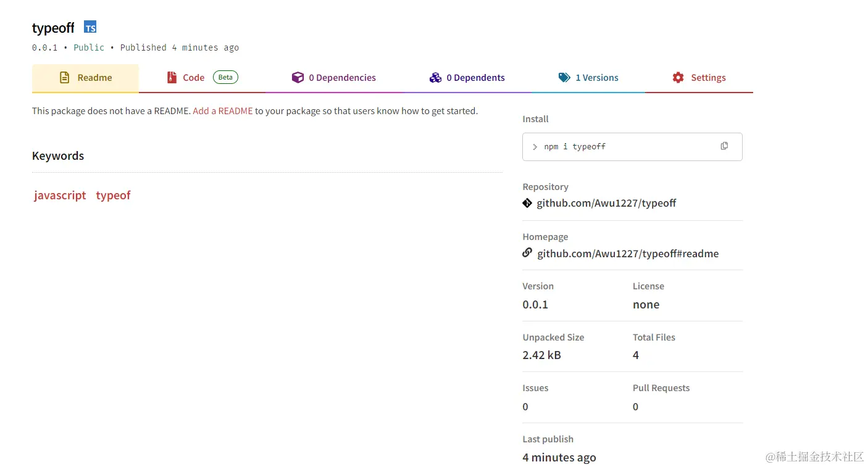The height and width of the screenshot is (467, 868).
Task: Copy the npm install command
Action: (x=724, y=146)
